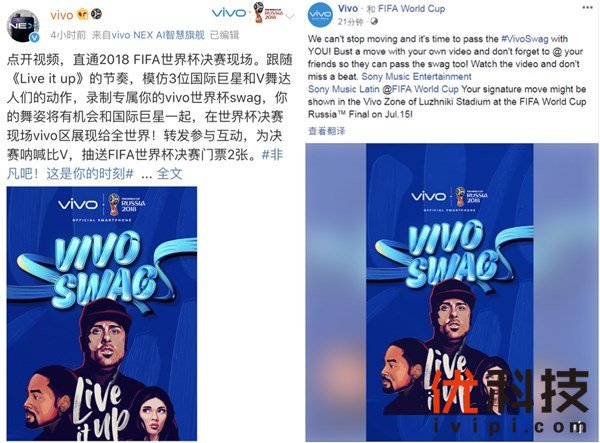Open the Weibo post options chevron

290,16
